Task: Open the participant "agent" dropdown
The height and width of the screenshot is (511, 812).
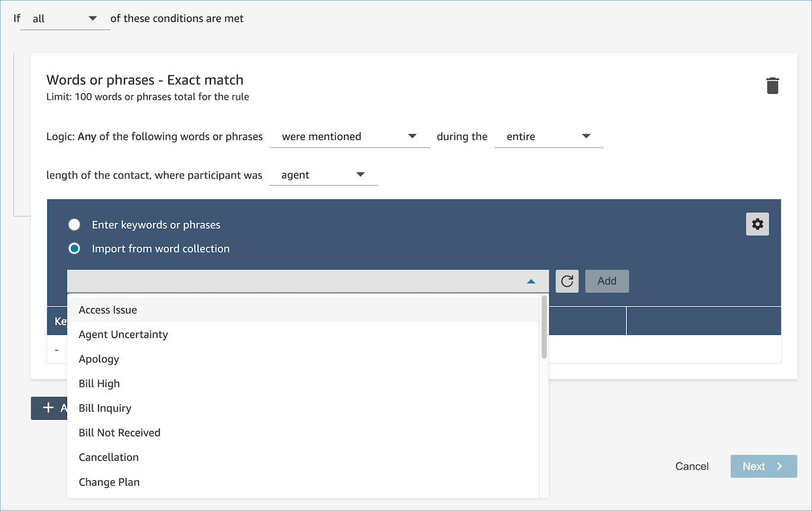Action: point(323,175)
